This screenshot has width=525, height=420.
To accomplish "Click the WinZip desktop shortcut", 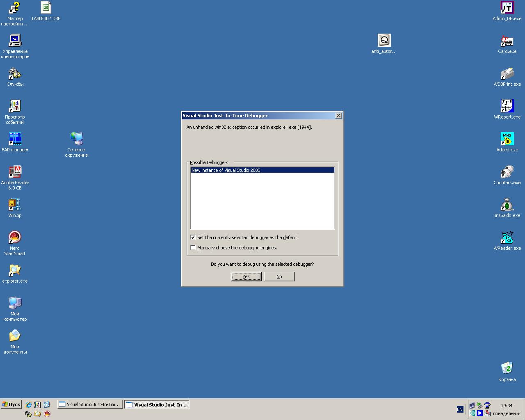I will pos(15,205).
